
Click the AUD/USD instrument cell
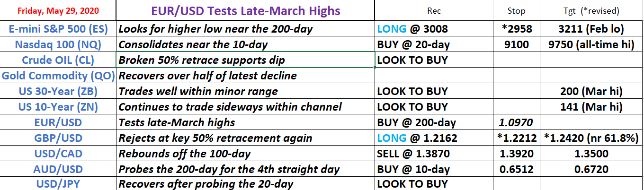[x=58, y=169]
